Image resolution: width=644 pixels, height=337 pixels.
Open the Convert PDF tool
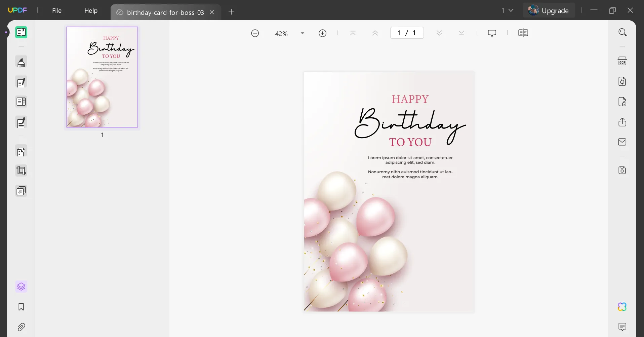[x=622, y=81]
